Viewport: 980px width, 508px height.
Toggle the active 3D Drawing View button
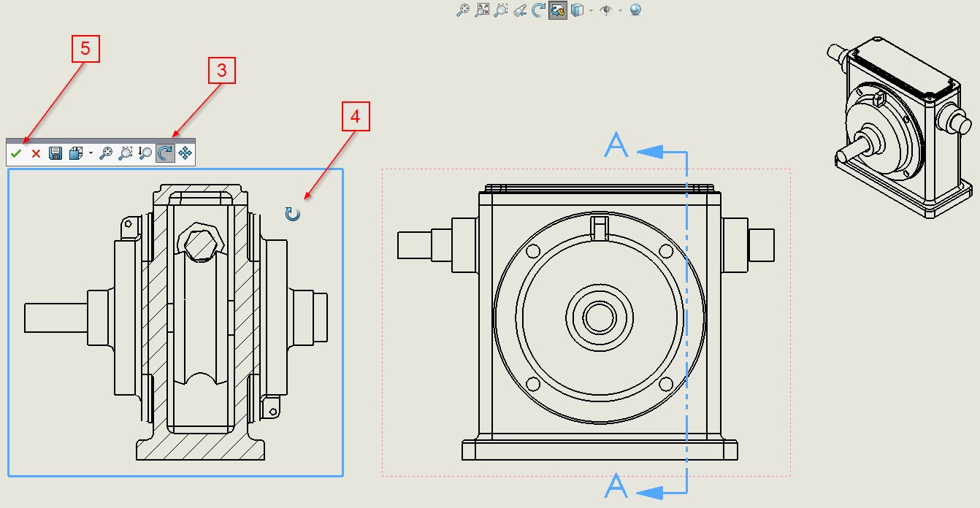click(558, 10)
